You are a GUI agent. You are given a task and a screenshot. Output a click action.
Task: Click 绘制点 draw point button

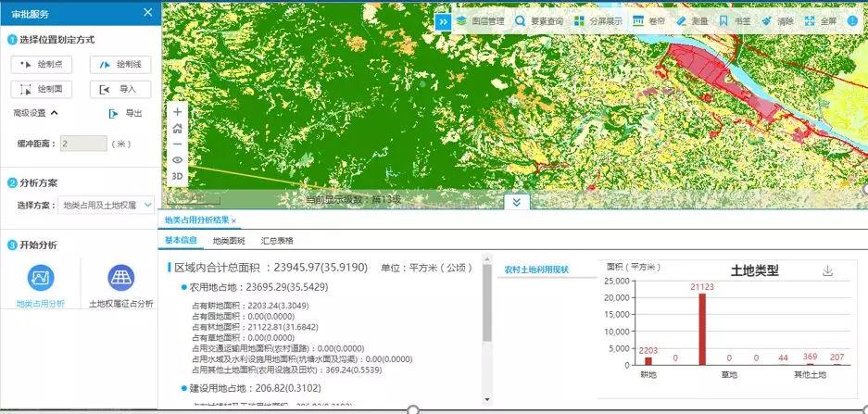pos(42,64)
